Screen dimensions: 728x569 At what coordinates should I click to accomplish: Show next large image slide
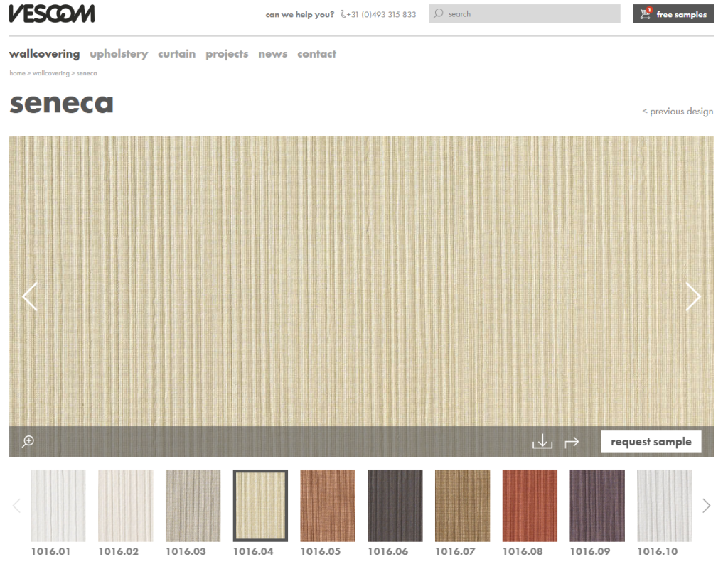(x=693, y=296)
